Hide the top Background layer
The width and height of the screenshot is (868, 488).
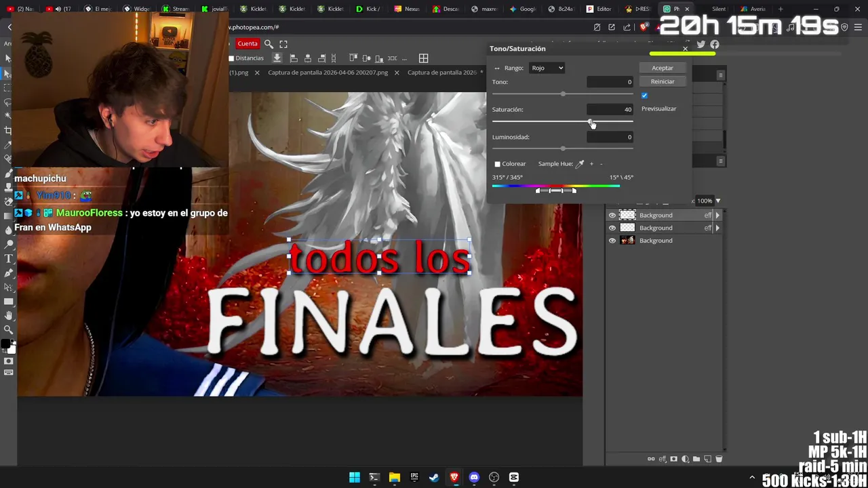[x=612, y=216]
